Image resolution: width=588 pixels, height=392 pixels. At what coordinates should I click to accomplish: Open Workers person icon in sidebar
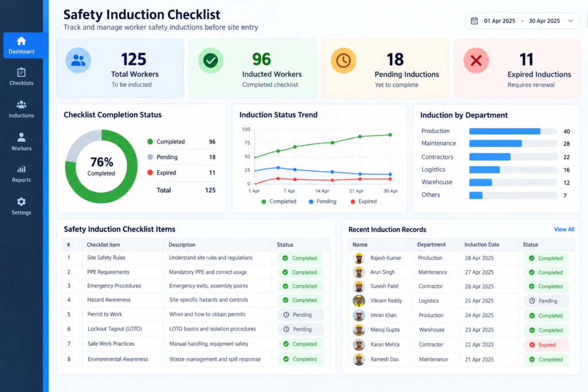pyautogui.click(x=21, y=137)
